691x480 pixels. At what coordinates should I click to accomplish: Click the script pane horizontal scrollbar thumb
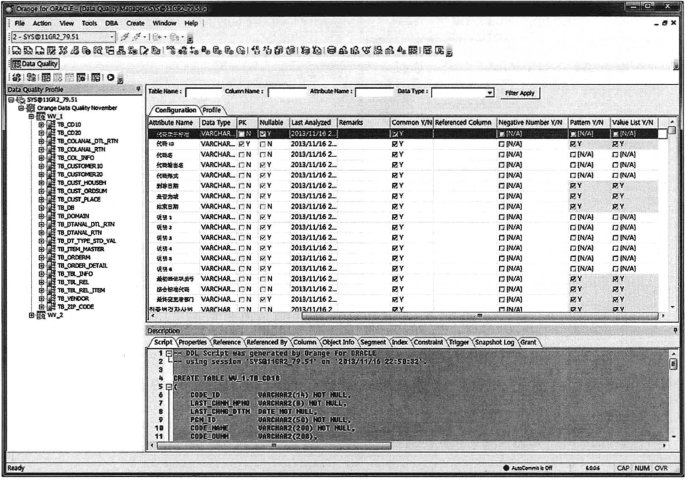pyautogui.click(x=274, y=446)
